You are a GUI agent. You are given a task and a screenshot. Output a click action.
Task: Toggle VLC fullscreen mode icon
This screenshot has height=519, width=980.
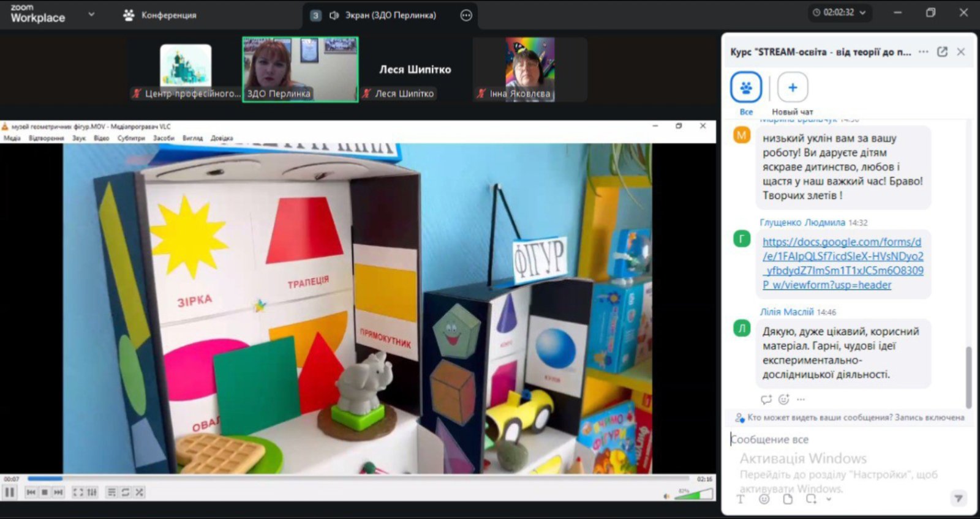tap(78, 492)
